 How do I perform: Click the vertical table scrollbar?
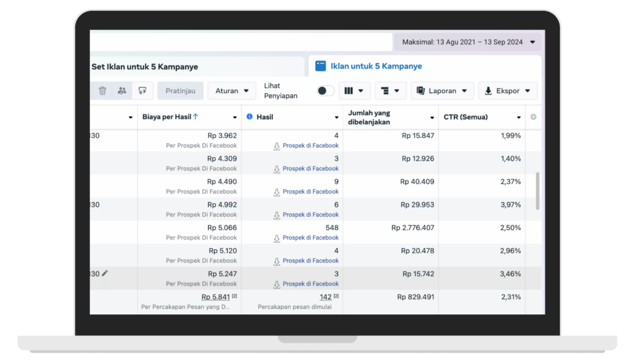(537, 191)
